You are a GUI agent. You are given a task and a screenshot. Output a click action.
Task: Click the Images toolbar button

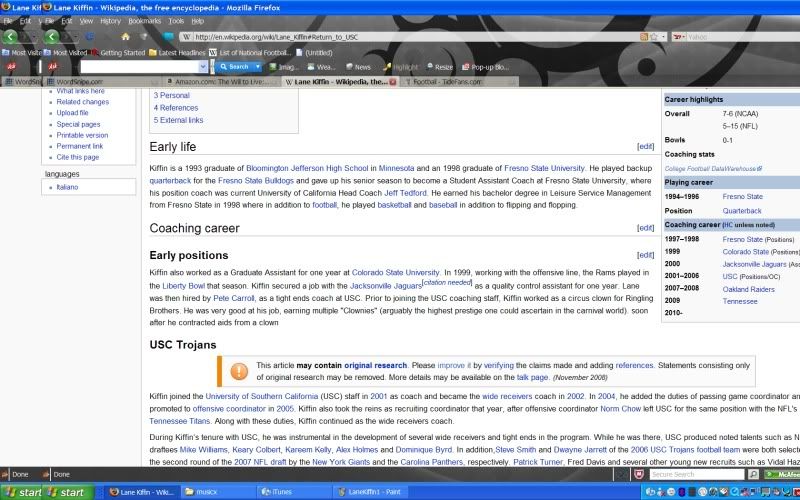point(284,67)
